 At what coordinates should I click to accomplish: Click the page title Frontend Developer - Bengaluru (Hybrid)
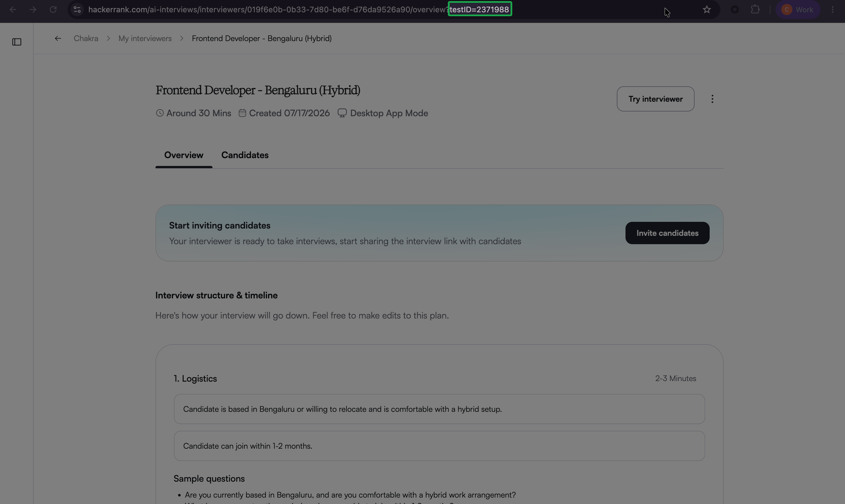tap(258, 90)
